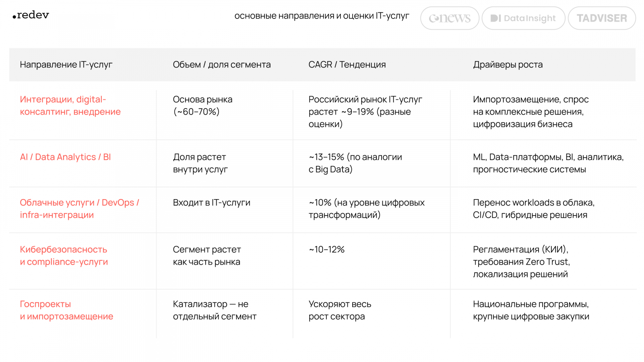The height and width of the screenshot is (362, 644).
Task: Click the '~13–15%' Big Data growth cell
Action: 355,163
